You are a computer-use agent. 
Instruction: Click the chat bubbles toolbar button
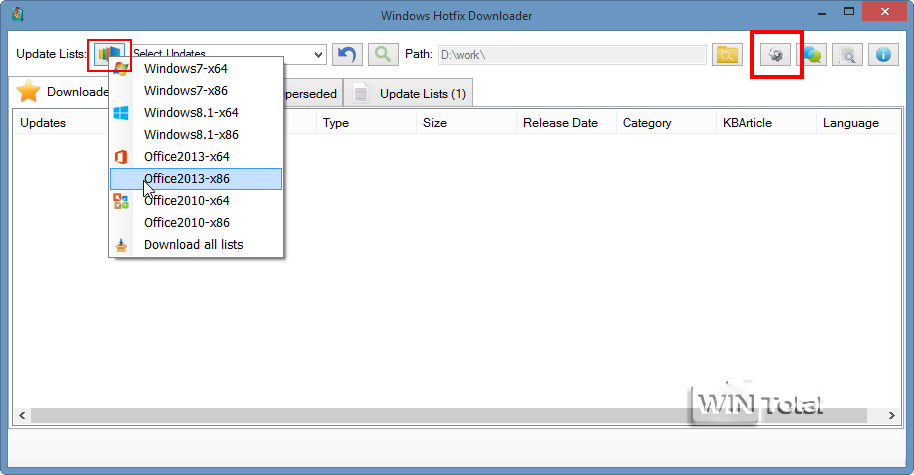812,55
